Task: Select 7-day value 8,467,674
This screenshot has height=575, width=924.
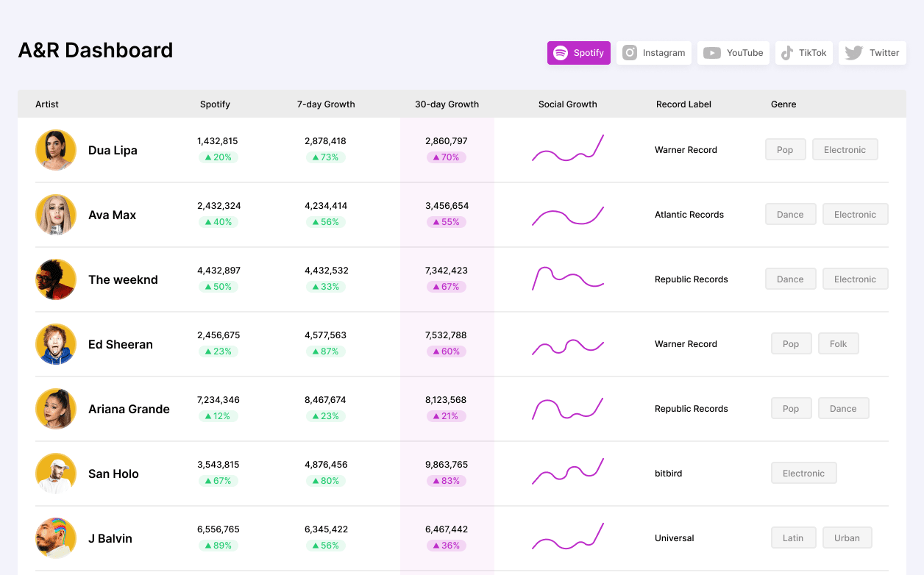Action: pyautogui.click(x=325, y=400)
